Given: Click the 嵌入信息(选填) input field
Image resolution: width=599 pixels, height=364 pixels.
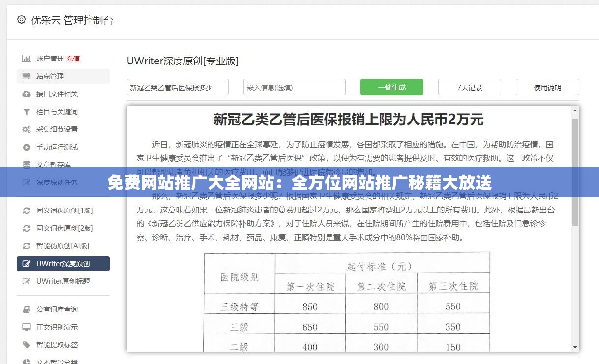Looking at the screenshot, I should click(x=295, y=87).
